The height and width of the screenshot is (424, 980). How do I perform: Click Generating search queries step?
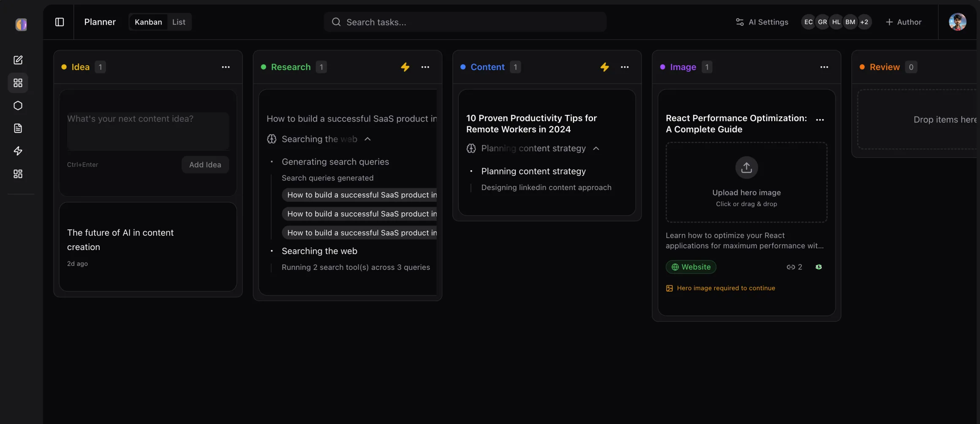click(335, 162)
